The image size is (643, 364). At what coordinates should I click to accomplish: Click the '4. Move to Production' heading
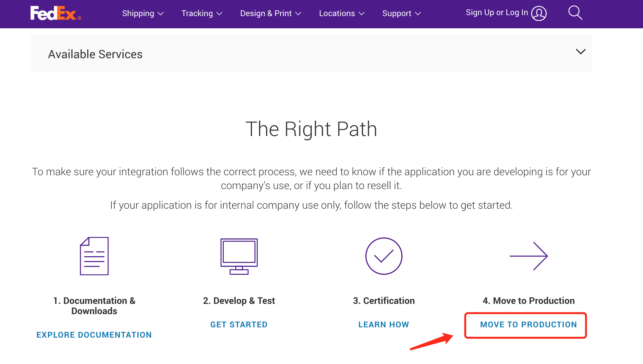click(528, 301)
